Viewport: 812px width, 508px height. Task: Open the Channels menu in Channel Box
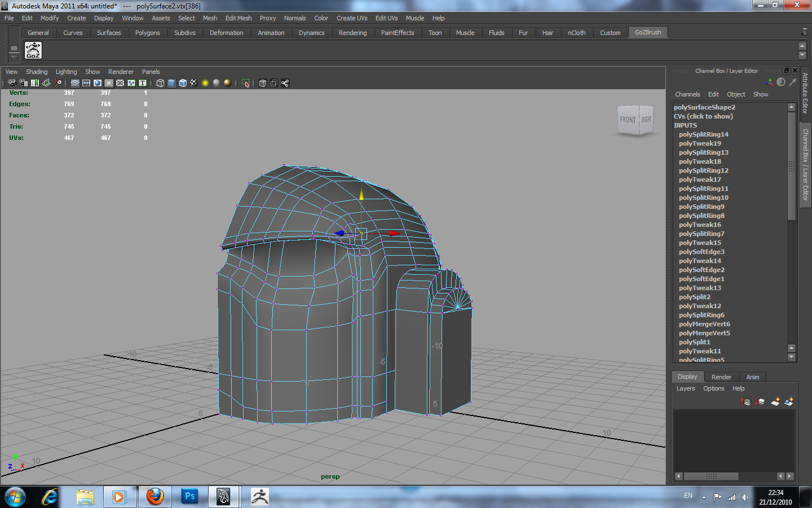pyautogui.click(x=687, y=94)
